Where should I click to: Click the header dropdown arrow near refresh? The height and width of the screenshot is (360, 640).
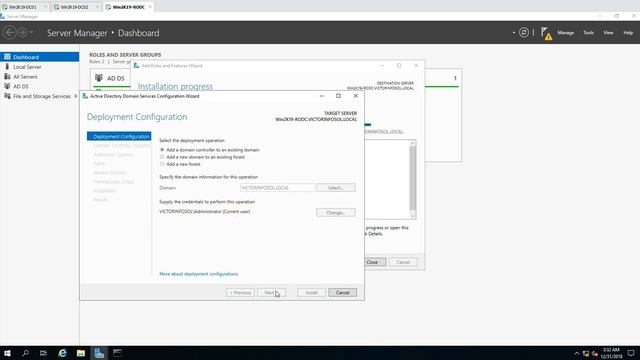(514, 33)
